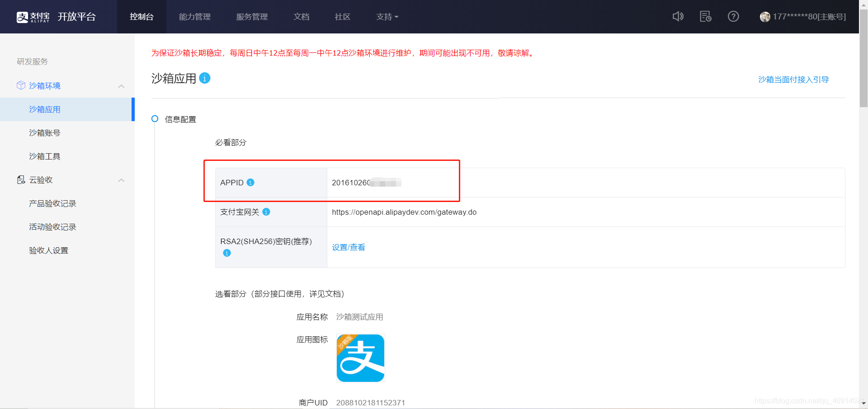Collapse the 云验收 section chevron
The height and width of the screenshot is (409, 868).
[121, 180]
